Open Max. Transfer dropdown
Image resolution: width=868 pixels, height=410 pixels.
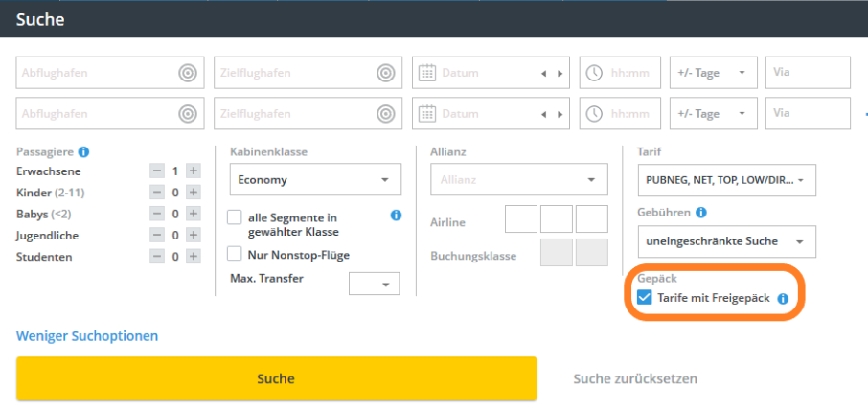pyautogui.click(x=374, y=285)
